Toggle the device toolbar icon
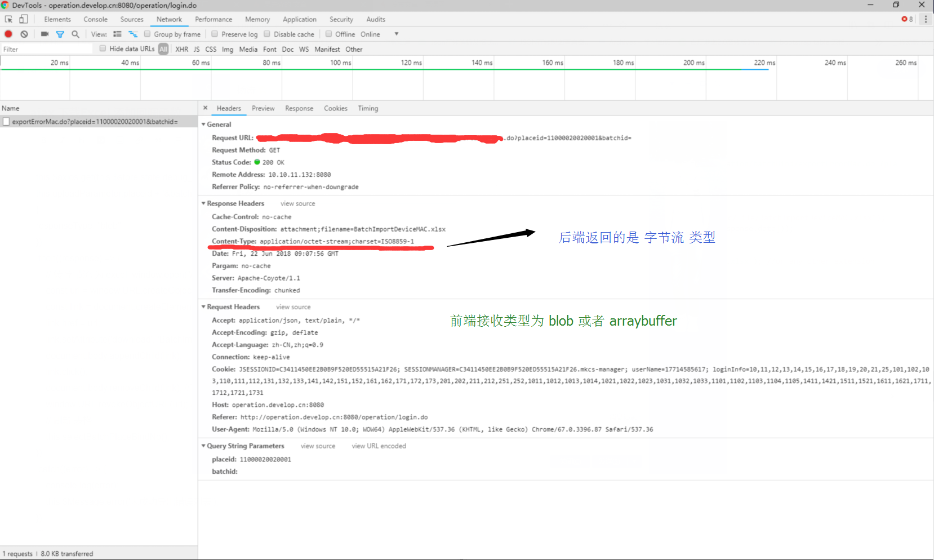This screenshot has width=934, height=560. click(24, 19)
